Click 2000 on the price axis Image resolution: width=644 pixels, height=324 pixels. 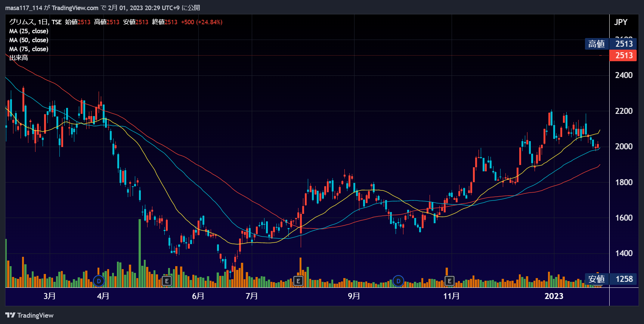(624, 146)
